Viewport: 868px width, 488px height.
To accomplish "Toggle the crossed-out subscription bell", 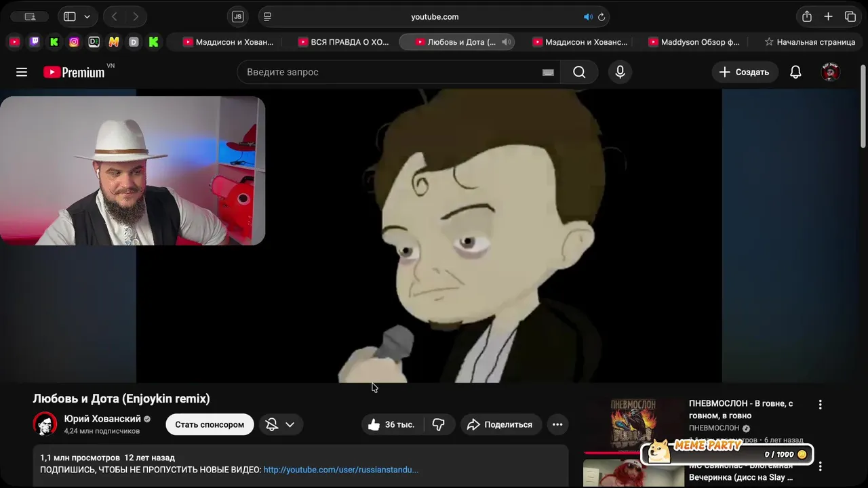I will [272, 424].
